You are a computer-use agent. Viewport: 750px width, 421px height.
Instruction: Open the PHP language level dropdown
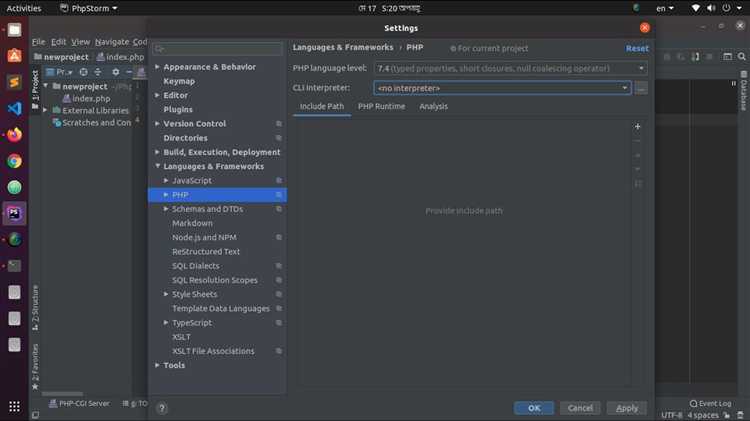tap(510, 68)
